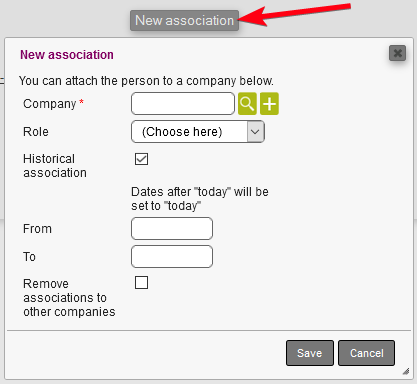Click the Dates after today note text
Screen dimensions: 417x384
(x=200, y=199)
